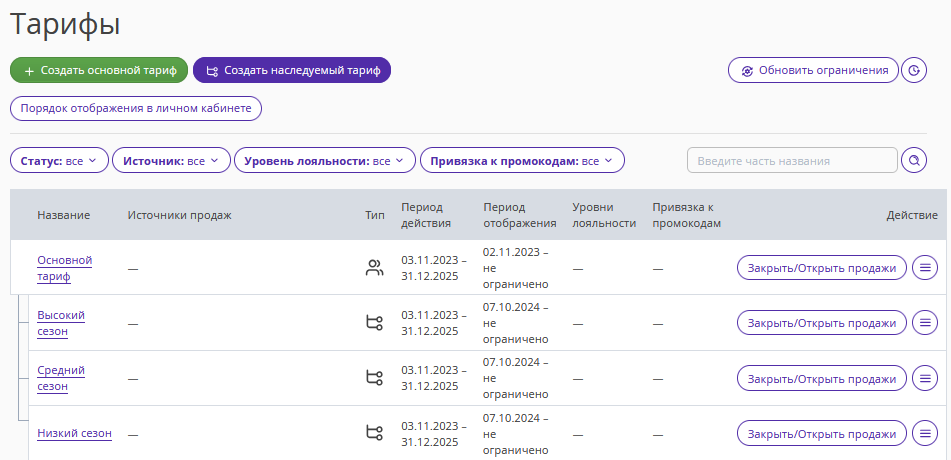Open Порядок отображения в личном кабинете

(x=136, y=109)
